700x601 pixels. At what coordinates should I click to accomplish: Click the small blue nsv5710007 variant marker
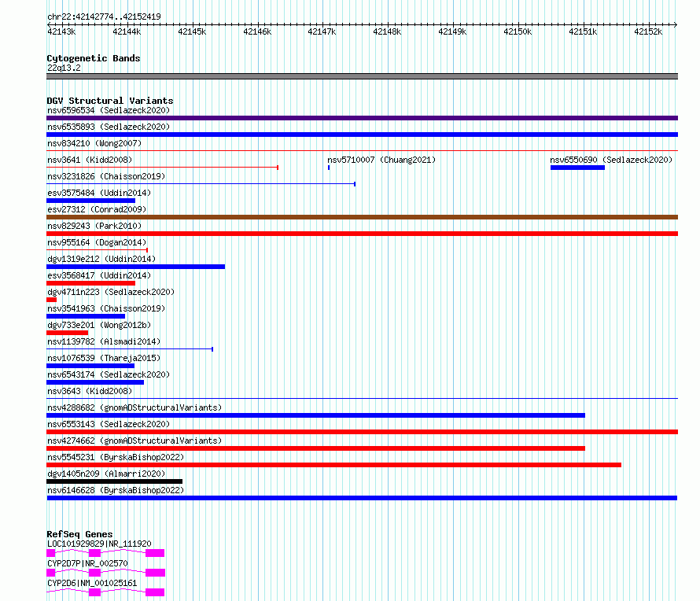329,168
